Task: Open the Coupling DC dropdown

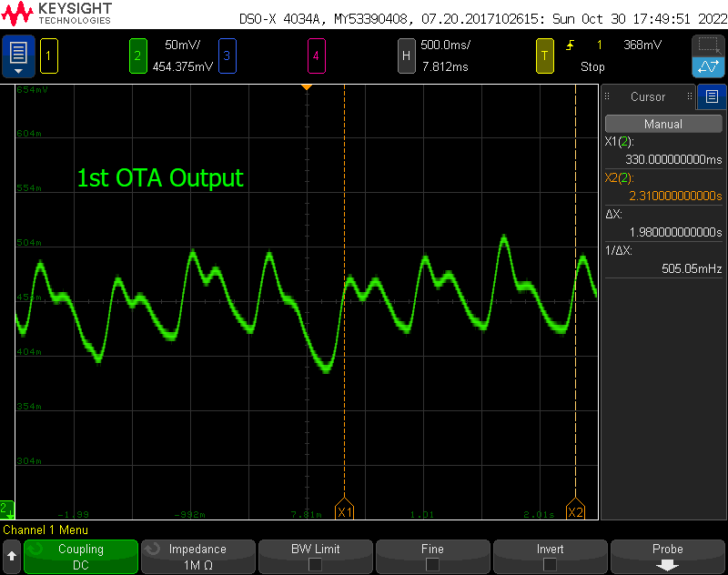Action: tap(80, 556)
